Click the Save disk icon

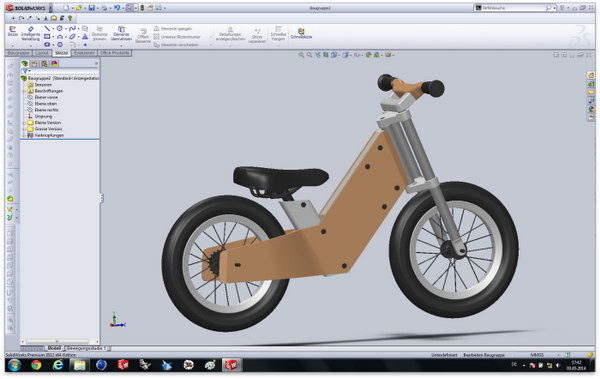(x=91, y=8)
